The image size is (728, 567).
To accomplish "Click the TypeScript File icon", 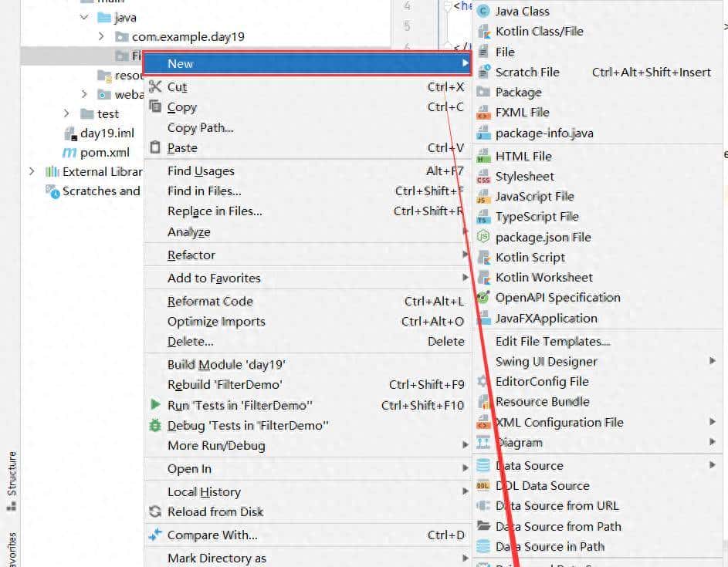I will pyautogui.click(x=484, y=217).
